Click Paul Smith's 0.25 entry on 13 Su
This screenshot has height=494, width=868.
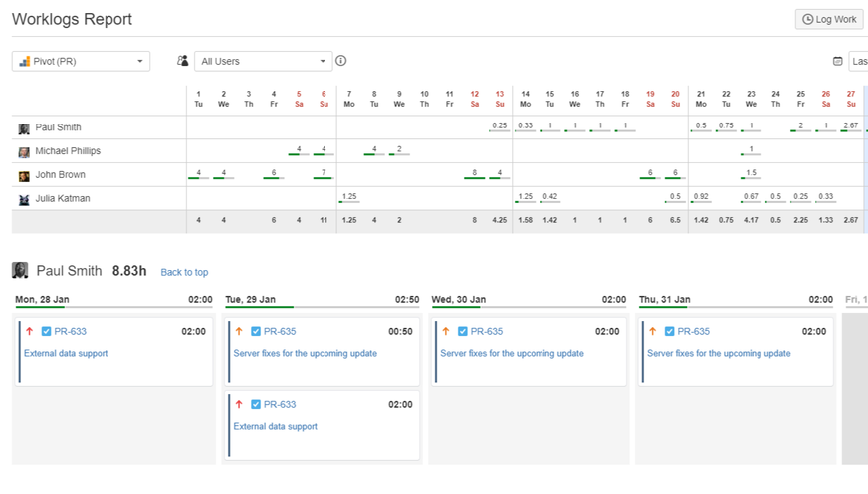point(500,126)
